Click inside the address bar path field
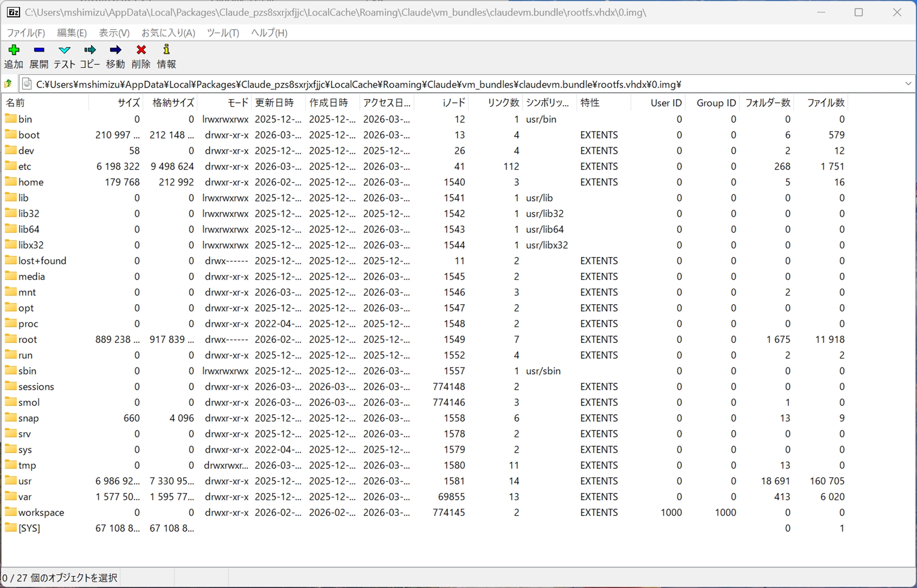 pos(430,84)
